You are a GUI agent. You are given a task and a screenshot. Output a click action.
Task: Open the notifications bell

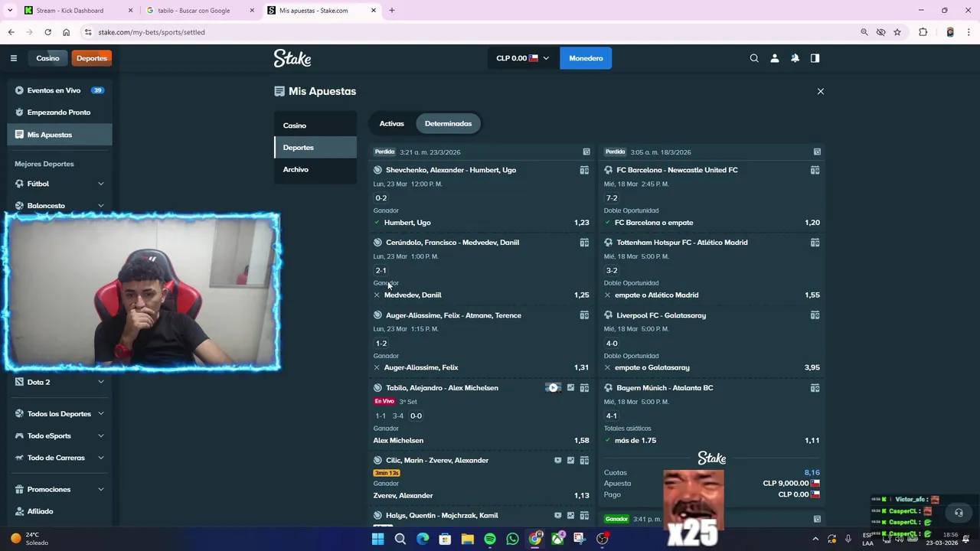click(x=795, y=58)
